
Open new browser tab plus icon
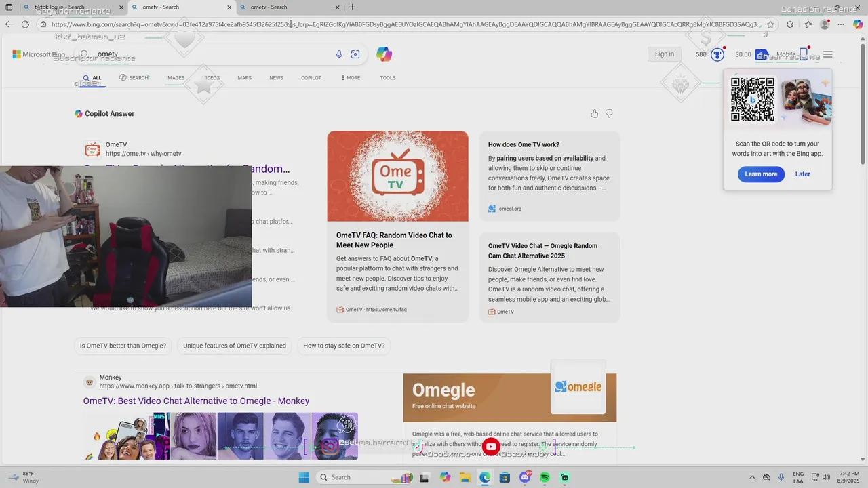[x=352, y=7]
